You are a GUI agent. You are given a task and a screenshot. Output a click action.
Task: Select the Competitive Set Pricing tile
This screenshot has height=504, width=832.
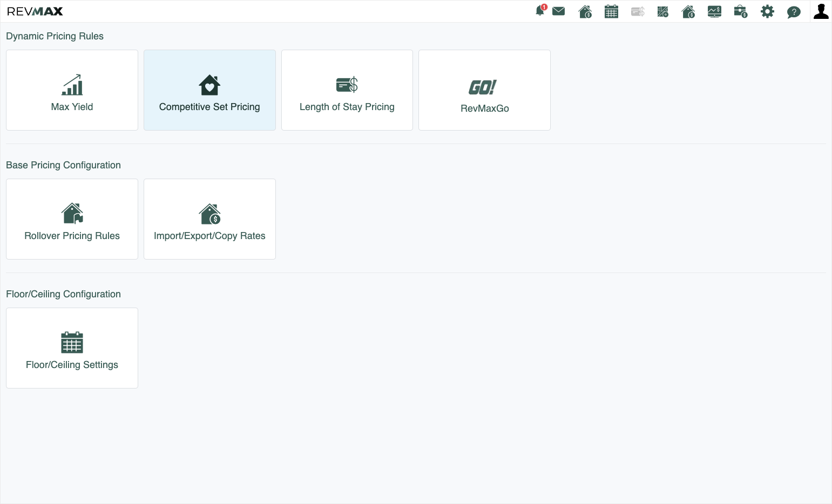tap(209, 90)
